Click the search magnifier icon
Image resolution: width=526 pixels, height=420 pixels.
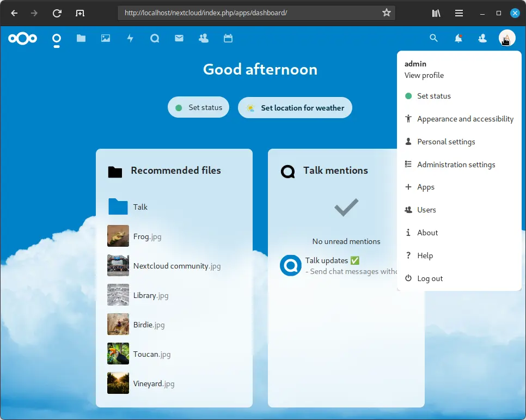tap(433, 38)
